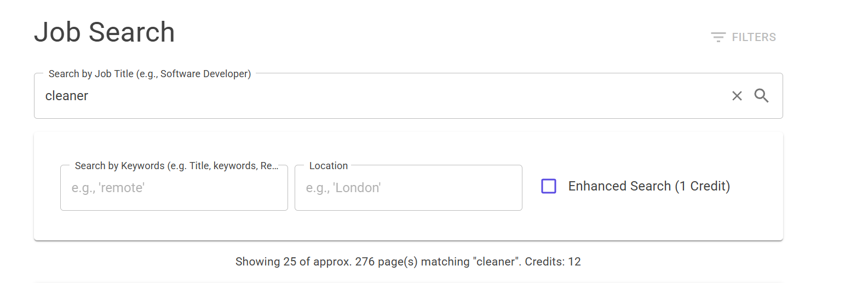Click the Showing 25 of approx. results text

(x=294, y=262)
